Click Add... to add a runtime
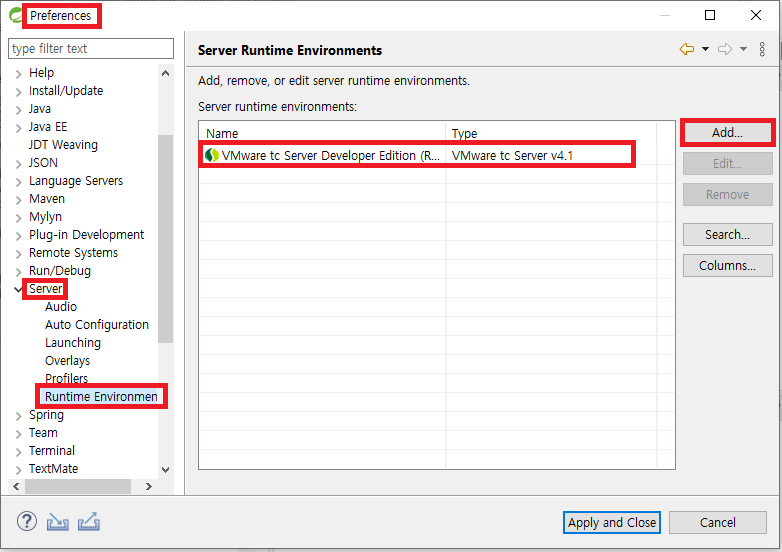This screenshot has height=552, width=782. (728, 133)
